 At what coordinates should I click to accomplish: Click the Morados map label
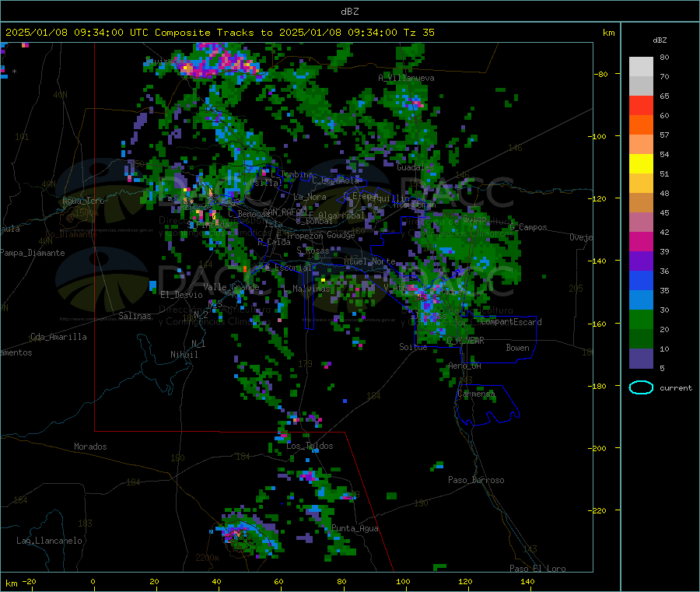point(90,447)
